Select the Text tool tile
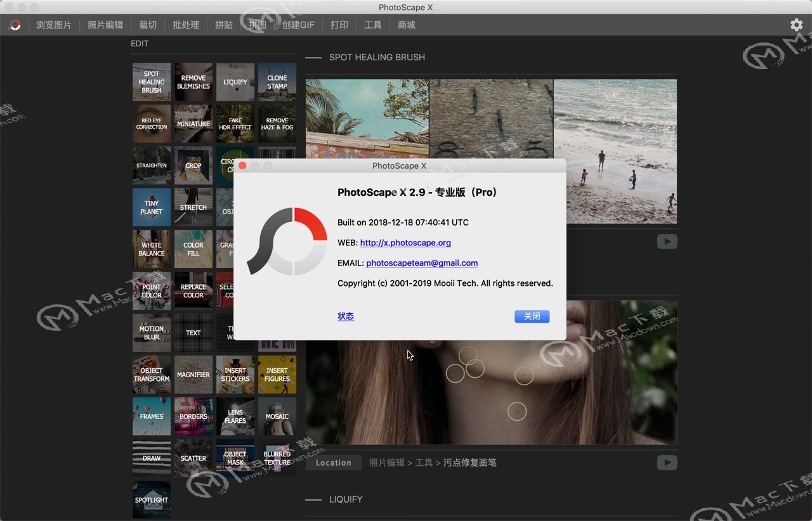This screenshot has width=812, height=521. 193,333
